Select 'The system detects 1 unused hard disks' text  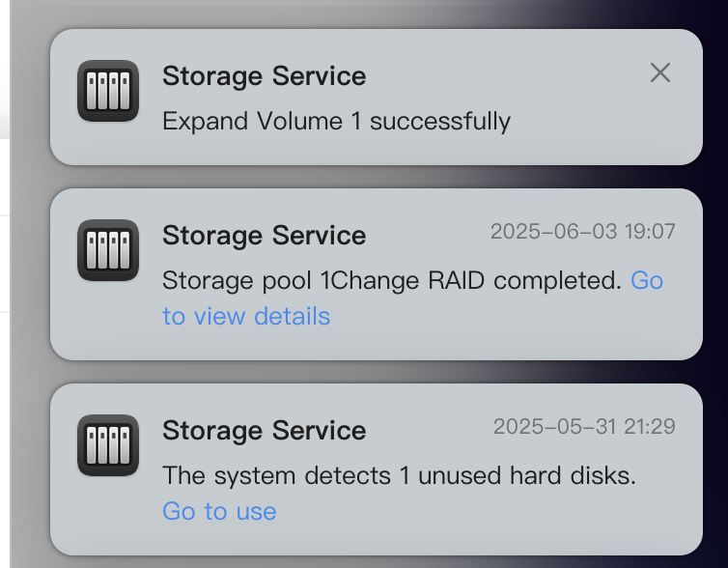400,475
